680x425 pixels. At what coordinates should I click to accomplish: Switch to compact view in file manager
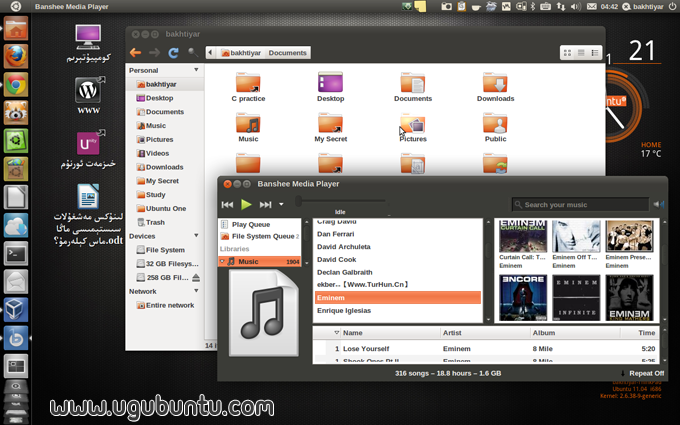595,53
